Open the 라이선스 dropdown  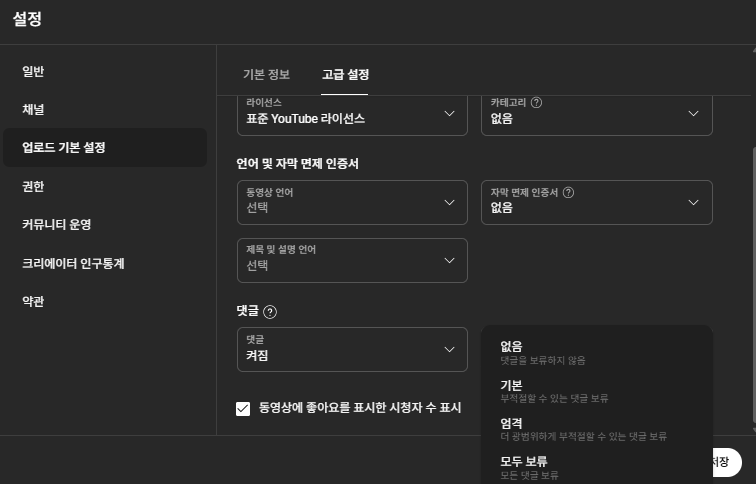(352, 115)
